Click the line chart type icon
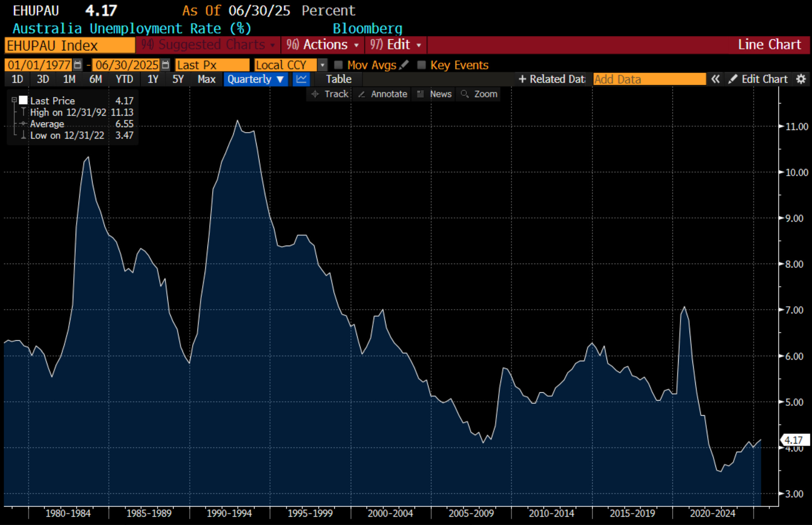812x525 pixels. click(301, 79)
